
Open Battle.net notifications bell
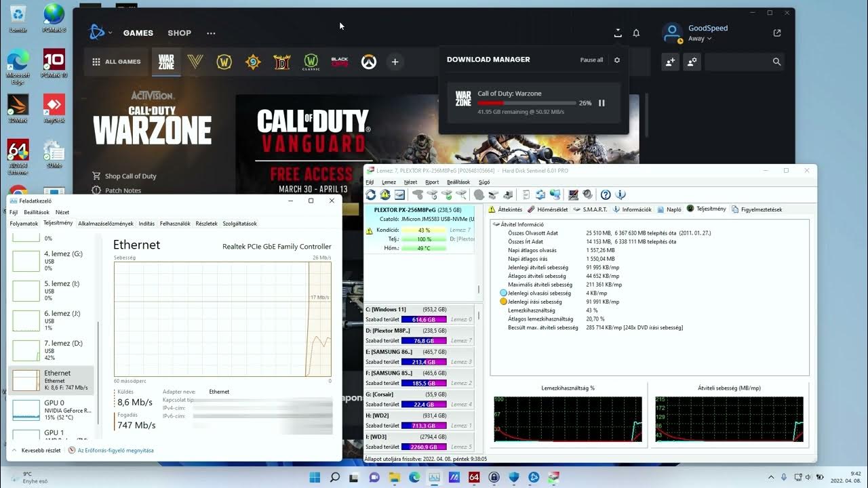[636, 33]
